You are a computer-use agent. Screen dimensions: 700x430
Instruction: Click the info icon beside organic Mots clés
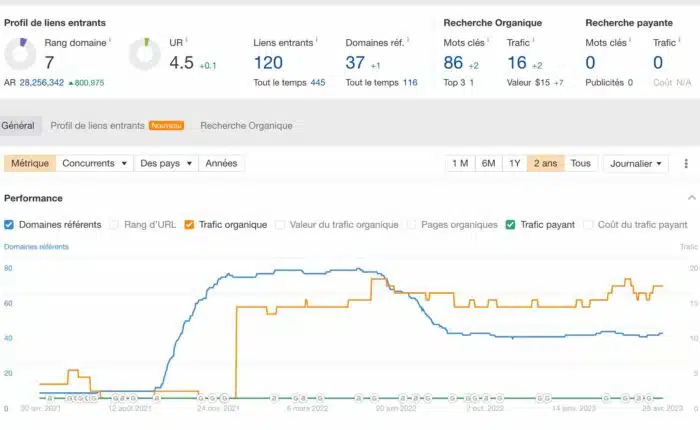pyautogui.click(x=487, y=41)
